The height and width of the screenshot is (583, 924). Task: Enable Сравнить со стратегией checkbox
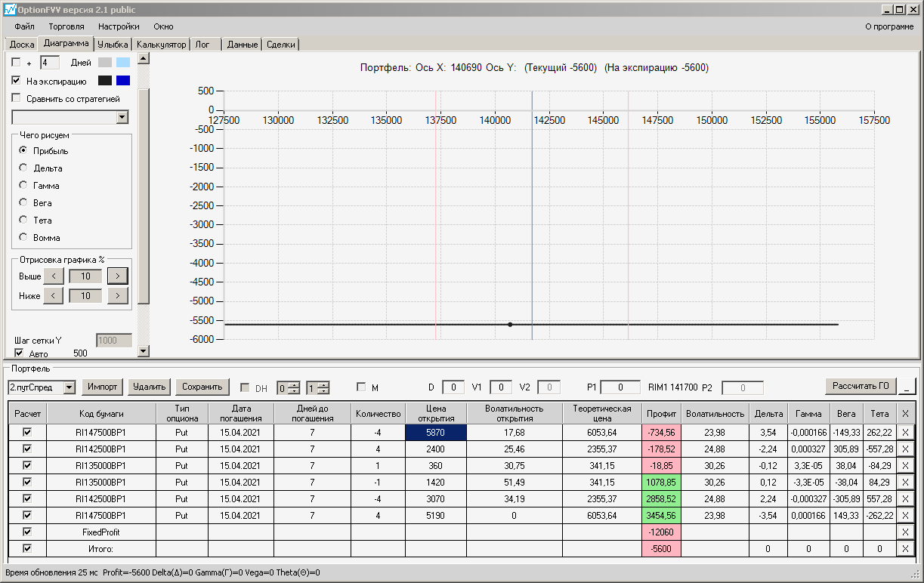(17, 98)
